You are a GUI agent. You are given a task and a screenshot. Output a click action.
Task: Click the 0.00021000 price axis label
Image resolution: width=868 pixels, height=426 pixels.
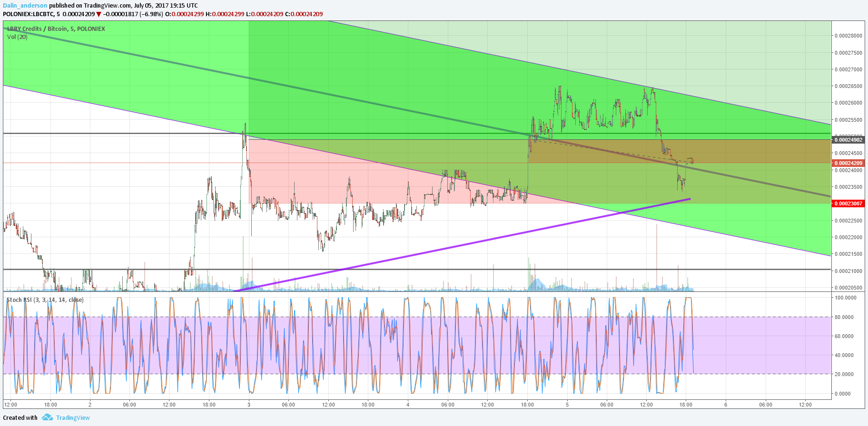(848, 271)
